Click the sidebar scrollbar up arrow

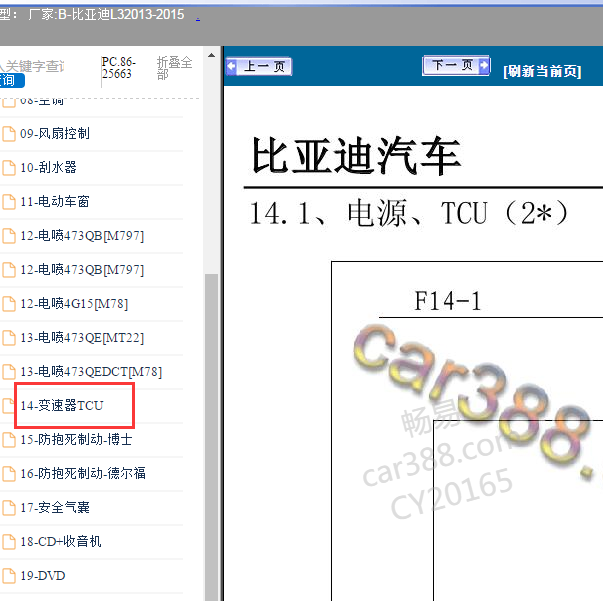coord(211,55)
